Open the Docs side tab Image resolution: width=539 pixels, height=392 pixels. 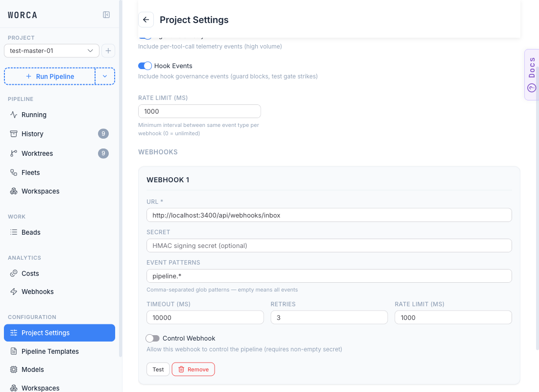(532, 74)
